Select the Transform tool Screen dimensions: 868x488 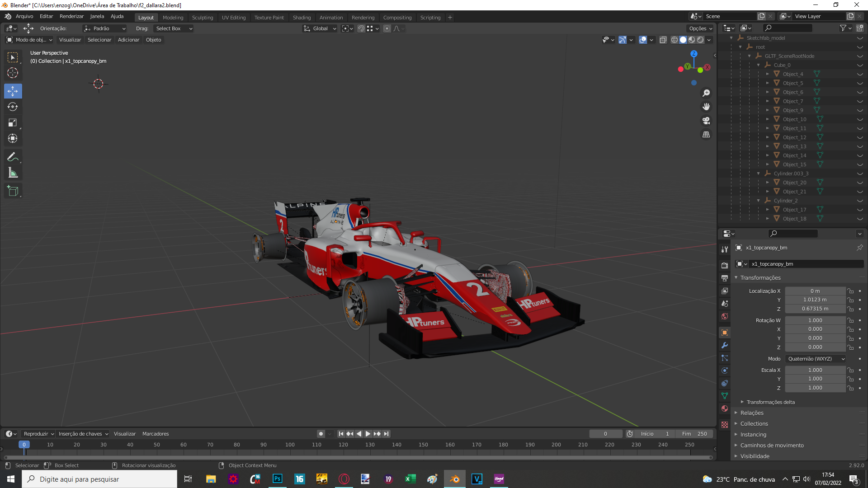click(x=13, y=139)
